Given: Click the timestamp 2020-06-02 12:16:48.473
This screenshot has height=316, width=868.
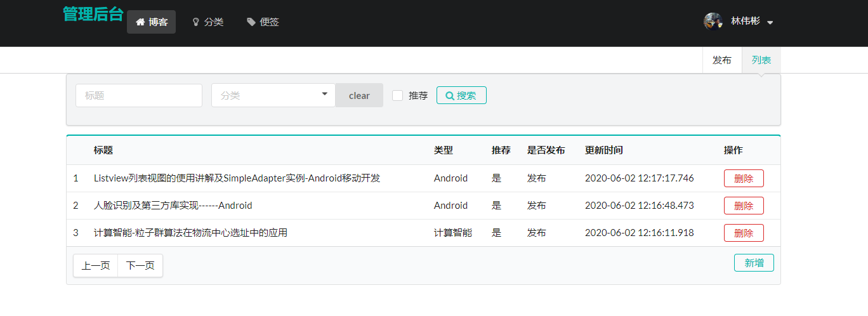Looking at the screenshot, I should coord(640,206).
